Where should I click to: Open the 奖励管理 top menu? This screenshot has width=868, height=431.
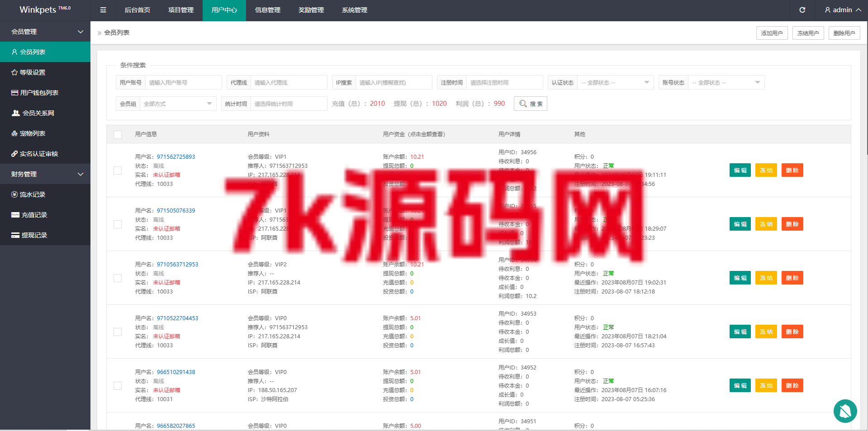point(311,10)
